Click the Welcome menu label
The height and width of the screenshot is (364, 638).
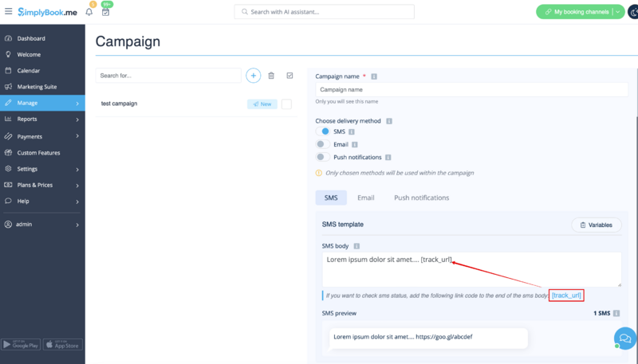pos(29,54)
